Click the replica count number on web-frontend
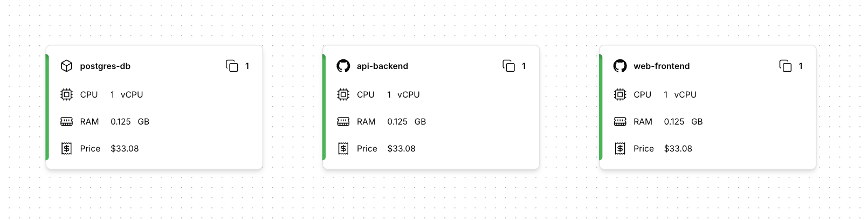The width and height of the screenshot is (868, 220). 801,66
